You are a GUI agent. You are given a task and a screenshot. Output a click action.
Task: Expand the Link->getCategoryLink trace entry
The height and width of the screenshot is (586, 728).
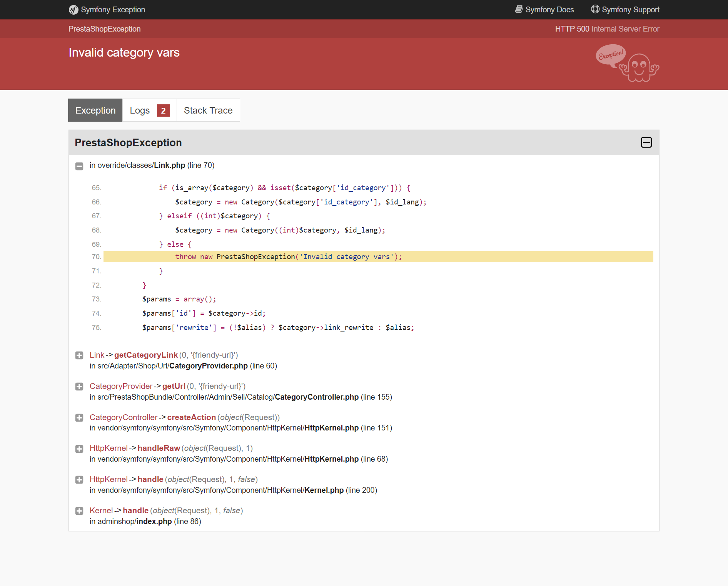[x=79, y=355]
